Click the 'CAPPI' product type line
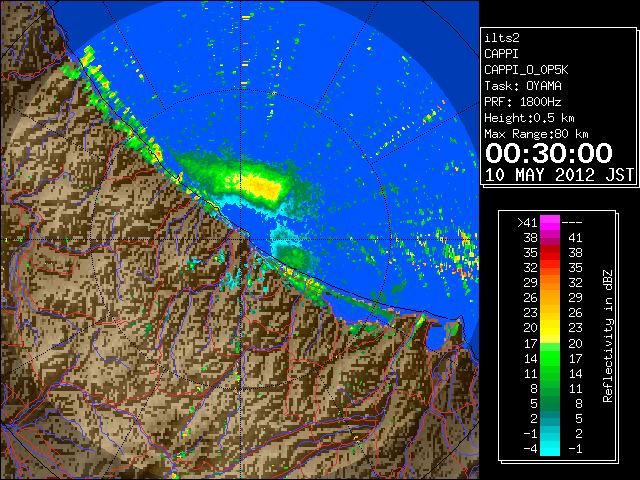This screenshot has height=480, width=640. click(x=501, y=54)
